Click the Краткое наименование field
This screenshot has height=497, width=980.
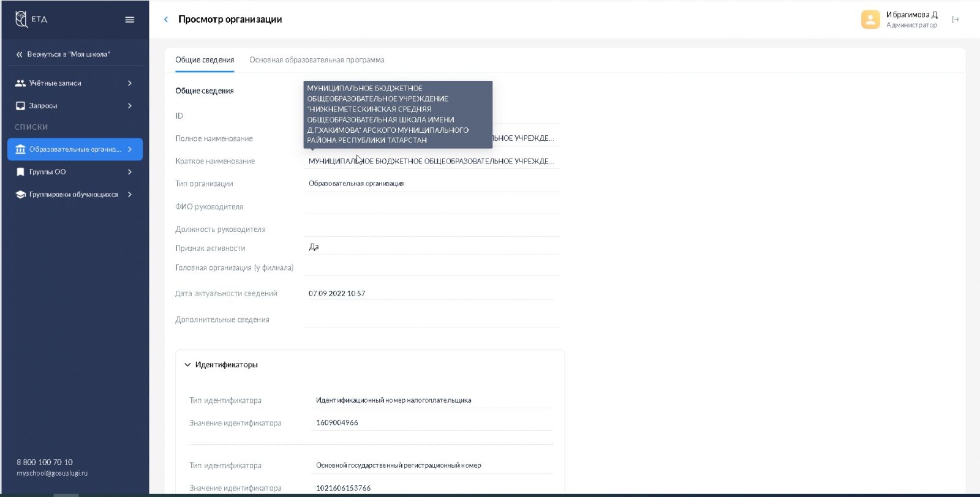[x=431, y=162]
